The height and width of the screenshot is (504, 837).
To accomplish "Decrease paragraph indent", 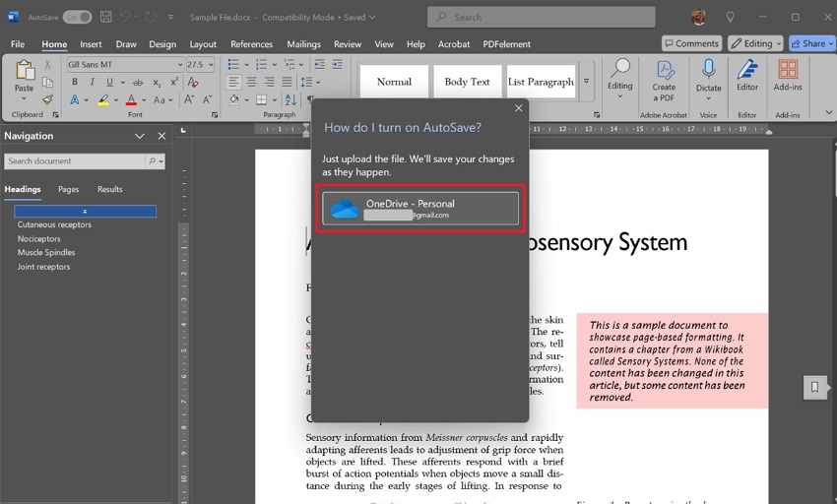I will click(319, 65).
